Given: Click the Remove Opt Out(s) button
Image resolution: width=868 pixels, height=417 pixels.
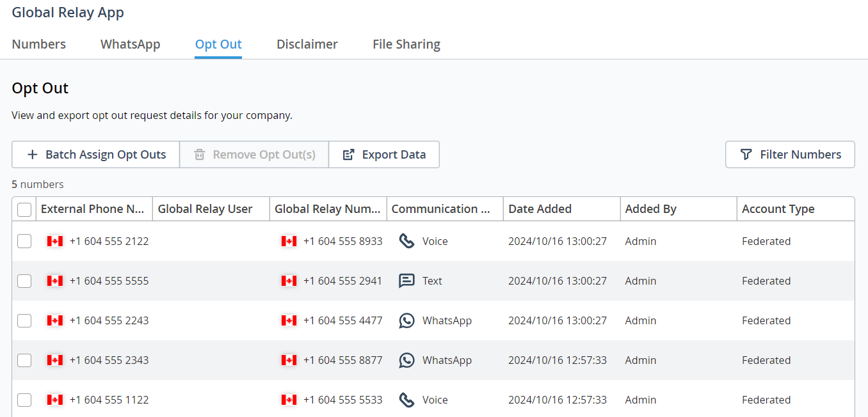Looking at the screenshot, I should click(x=254, y=155).
